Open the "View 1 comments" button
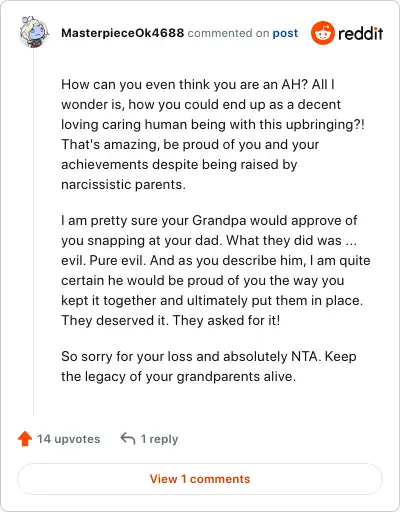This screenshot has height=512, width=400. [x=200, y=479]
